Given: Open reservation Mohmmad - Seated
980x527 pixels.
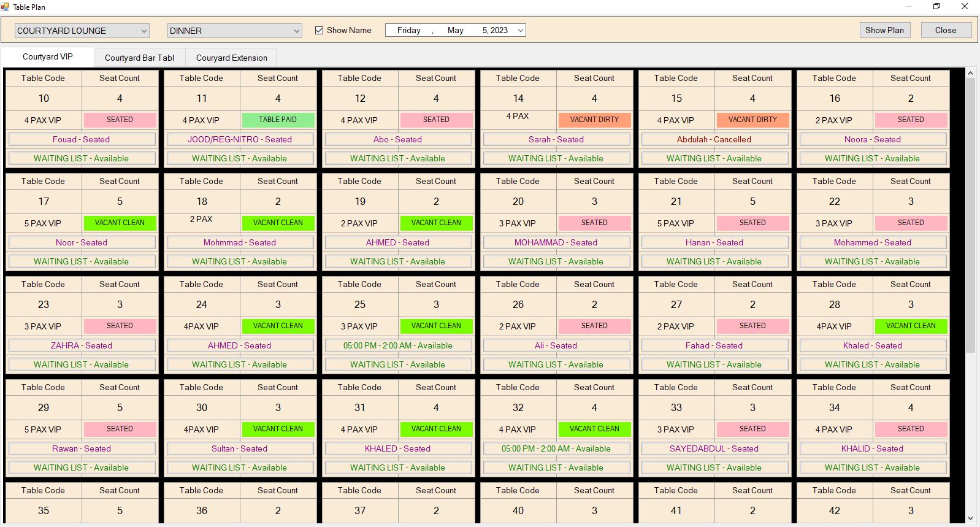Looking at the screenshot, I should tap(239, 242).
